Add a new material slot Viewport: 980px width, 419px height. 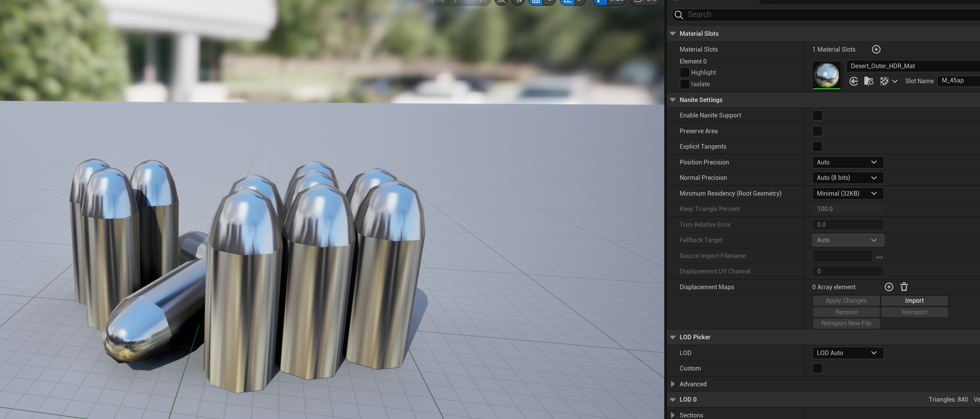(x=876, y=49)
